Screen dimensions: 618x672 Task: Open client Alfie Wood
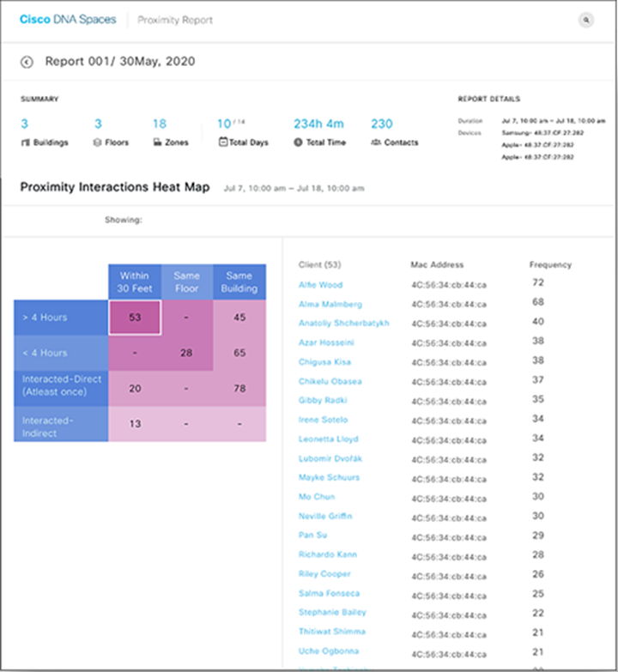(320, 285)
